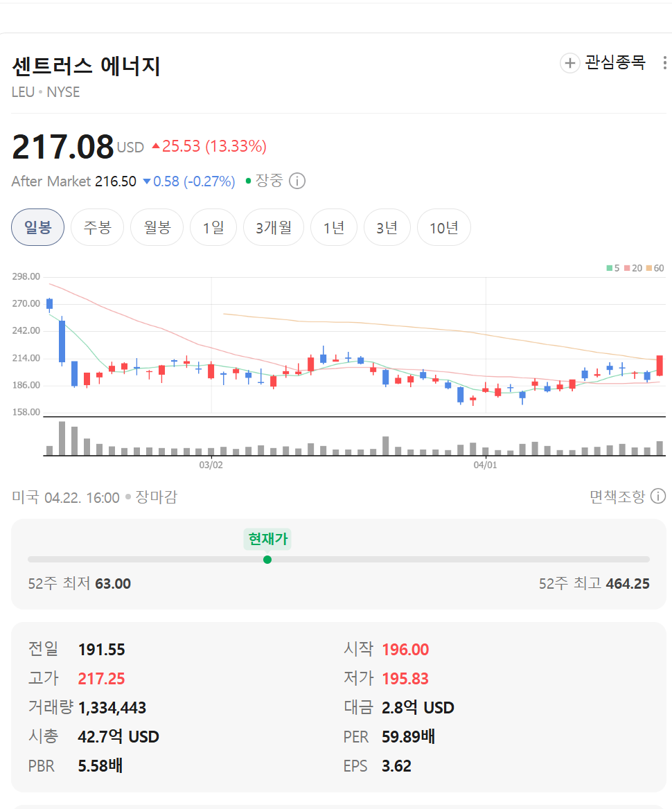Click the 5-day moving average legend swatch

click(610, 268)
